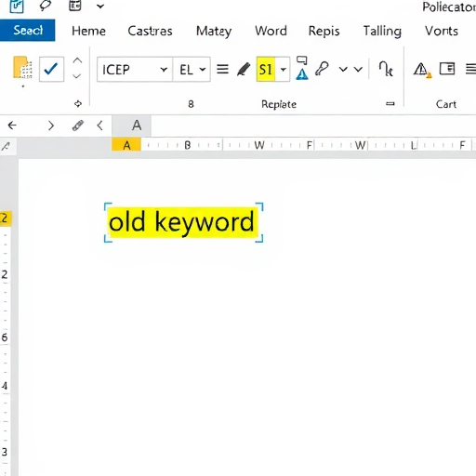Click the three-line align icon

(222, 69)
